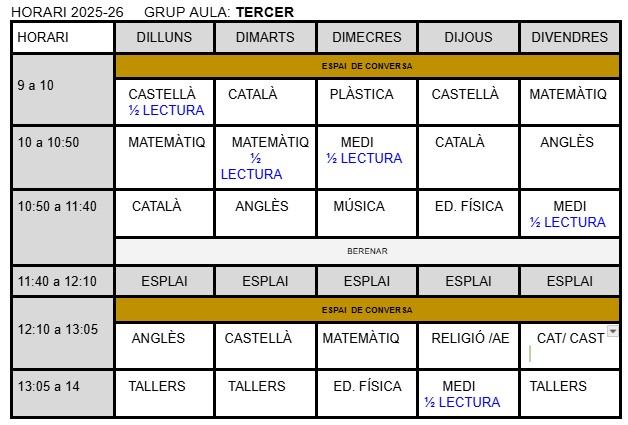Select the MÚSICA cell
Screen dimensions: 628x425
coord(359,207)
